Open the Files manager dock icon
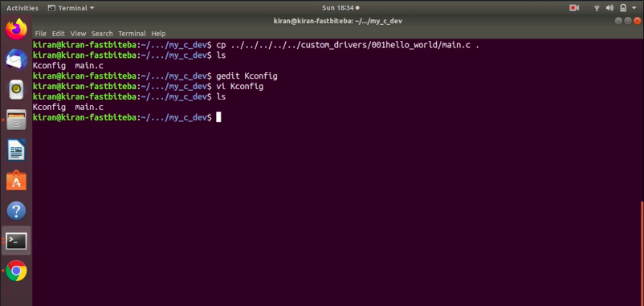Image resolution: width=644 pixels, height=306 pixels. [x=16, y=120]
